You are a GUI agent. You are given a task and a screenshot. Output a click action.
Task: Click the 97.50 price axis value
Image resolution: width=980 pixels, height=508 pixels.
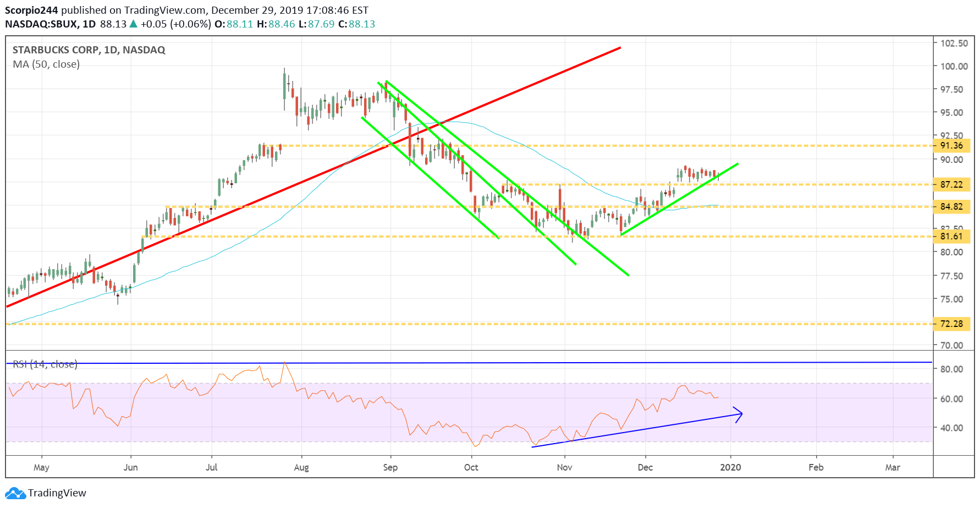pos(952,90)
